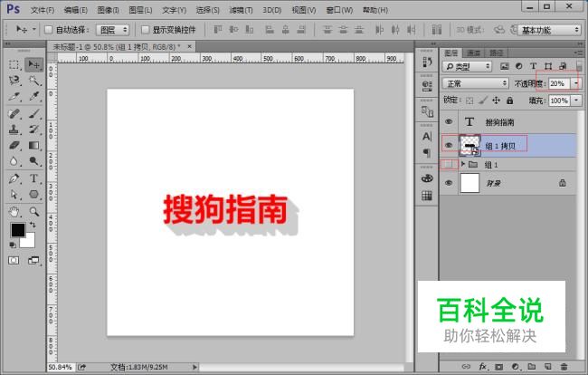The height and width of the screenshot is (375, 588).
Task: Change screen mode from toolbox
Action: coord(33,260)
